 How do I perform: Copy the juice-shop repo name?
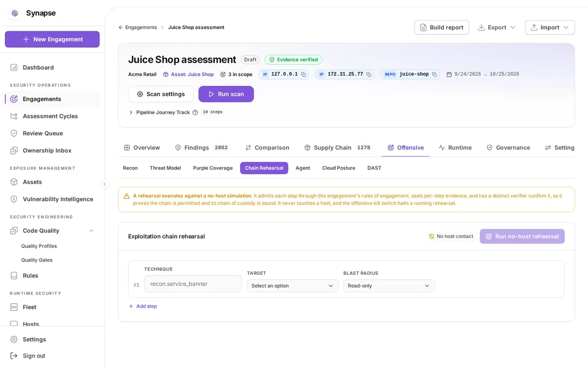coord(434,75)
